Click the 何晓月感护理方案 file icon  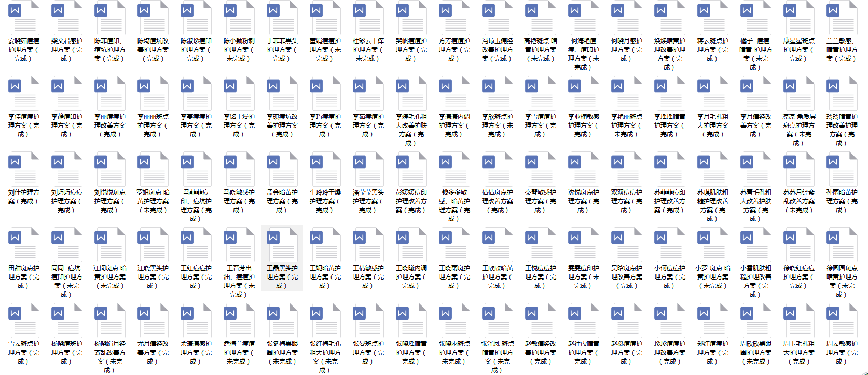[626, 17]
